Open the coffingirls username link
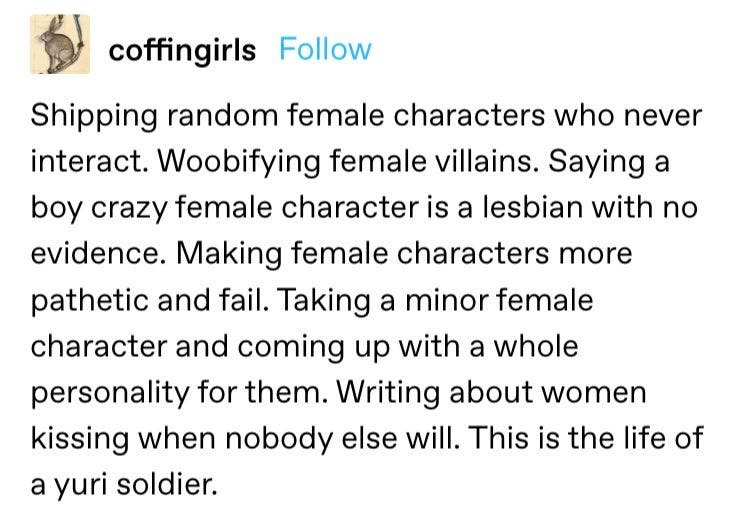 [x=182, y=50]
